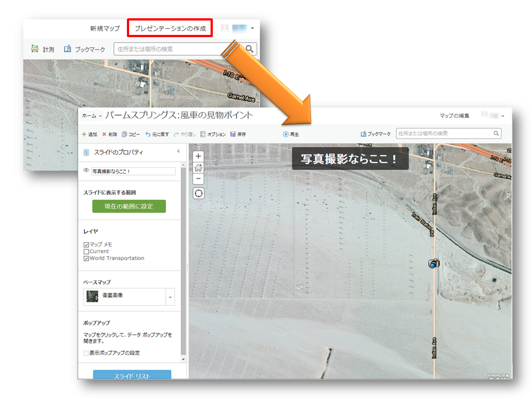Collapse the スライドのプロパティ panel arrow

click(x=178, y=151)
